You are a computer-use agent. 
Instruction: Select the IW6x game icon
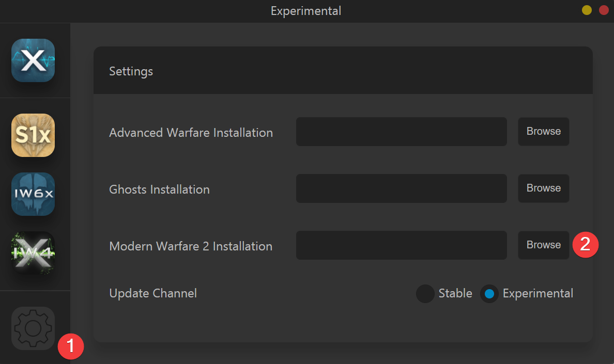pos(33,194)
